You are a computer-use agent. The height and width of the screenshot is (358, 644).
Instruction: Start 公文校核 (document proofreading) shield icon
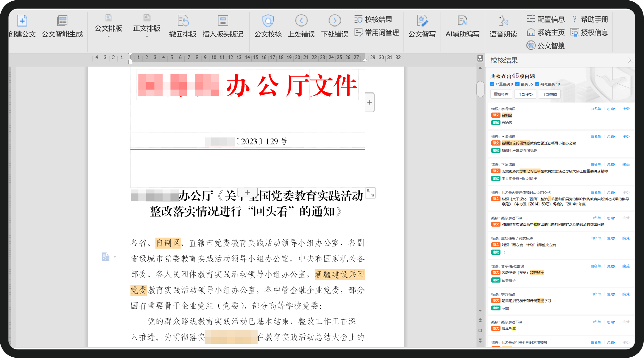pyautogui.click(x=268, y=21)
